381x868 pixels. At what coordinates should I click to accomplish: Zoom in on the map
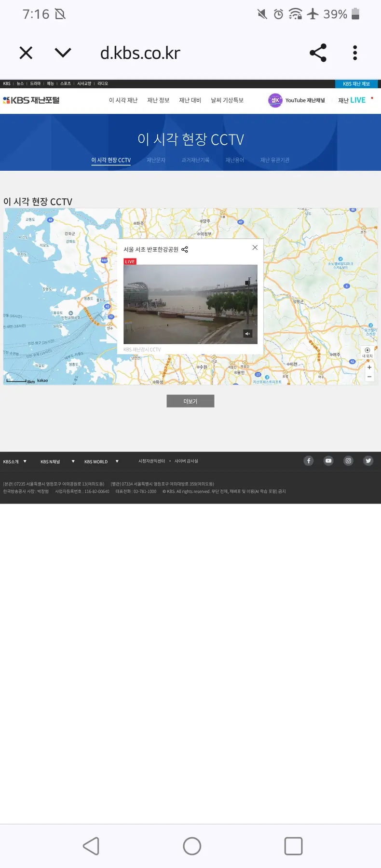tap(369, 367)
